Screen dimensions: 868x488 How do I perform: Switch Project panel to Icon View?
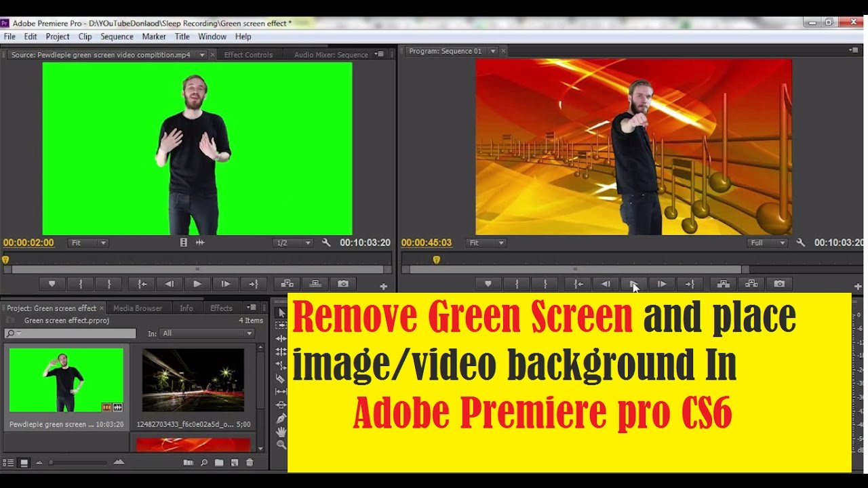(24, 463)
